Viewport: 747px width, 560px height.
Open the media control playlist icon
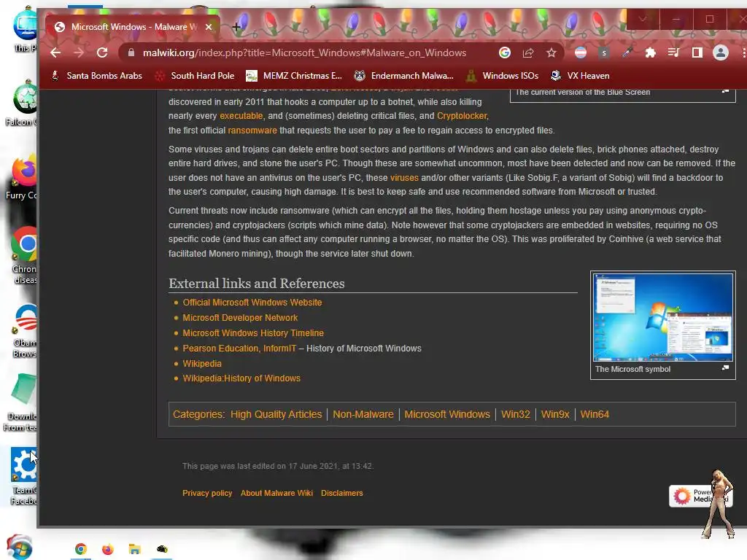click(x=673, y=52)
